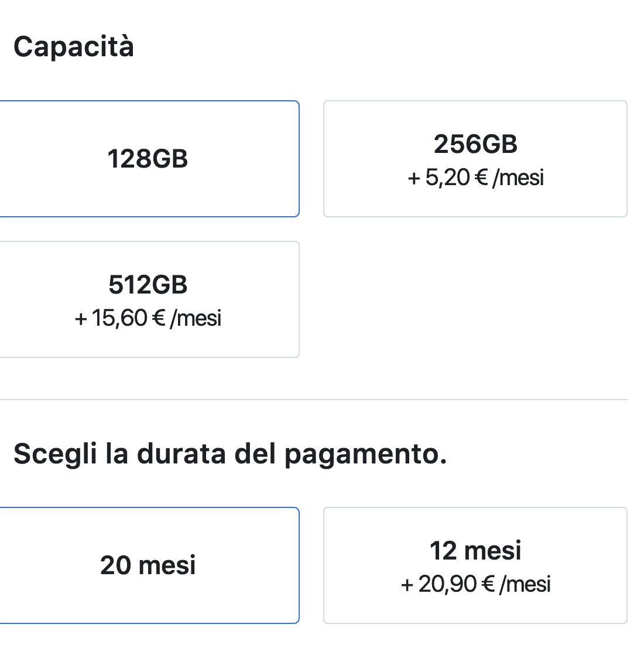Viewport: 644px width, 648px height.
Task: Click the 512GB label text
Action: click(148, 285)
